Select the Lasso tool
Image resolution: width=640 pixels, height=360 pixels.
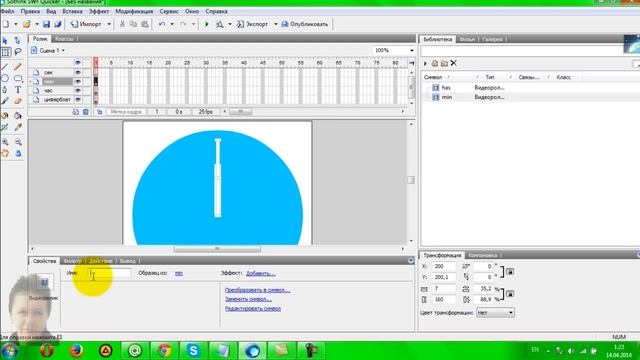18,52
